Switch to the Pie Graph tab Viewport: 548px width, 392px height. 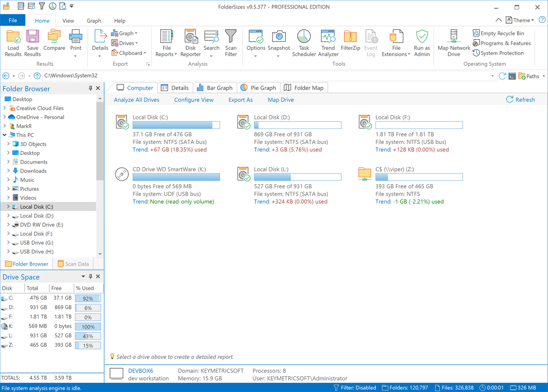tap(258, 88)
